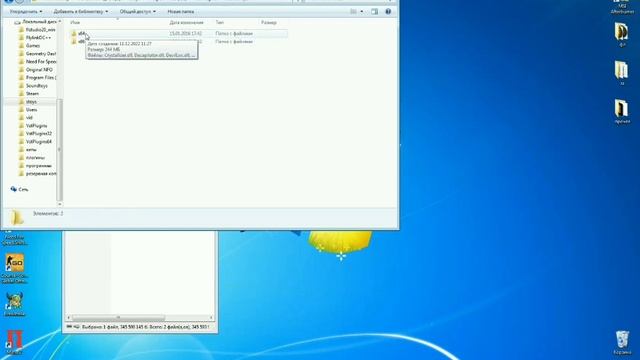Toggle the preview pane icon in Explorer toolbar
The height and width of the screenshot is (360, 640).
pos(374,11)
